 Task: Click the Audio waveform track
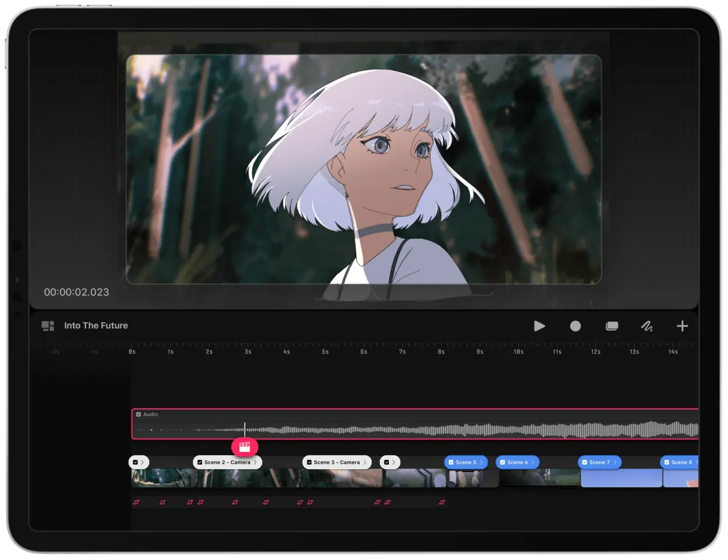tap(416, 424)
